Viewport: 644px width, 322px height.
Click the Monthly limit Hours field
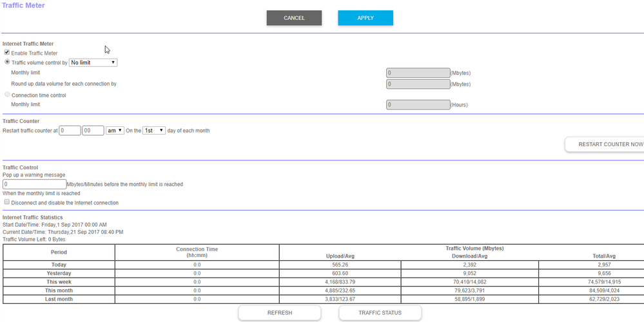[x=417, y=105]
